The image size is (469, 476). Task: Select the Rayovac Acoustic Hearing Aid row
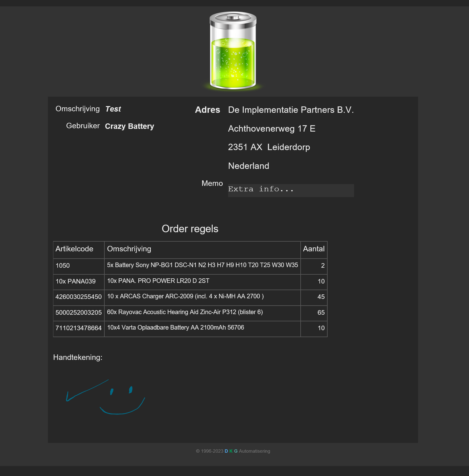pyautogui.click(x=185, y=312)
